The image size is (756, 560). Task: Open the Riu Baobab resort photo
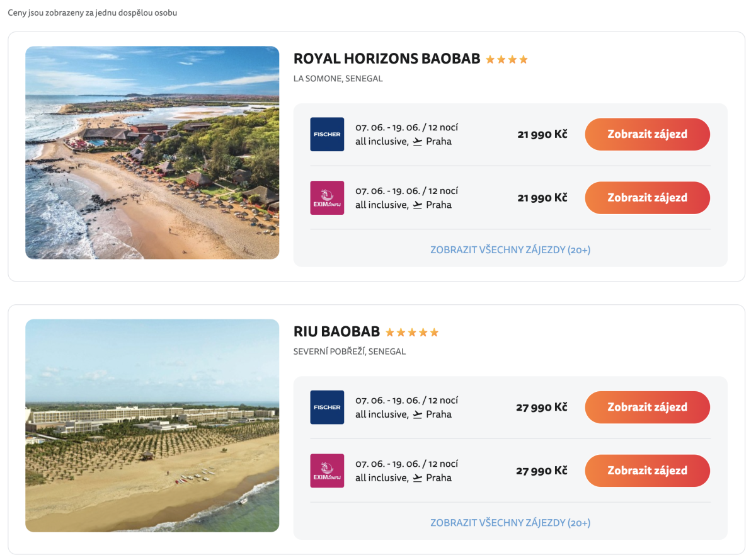[x=152, y=425]
